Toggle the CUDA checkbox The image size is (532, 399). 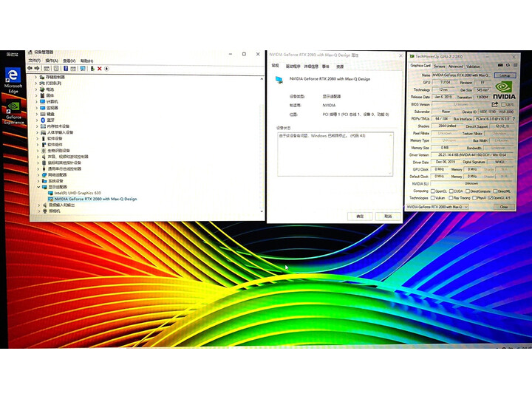tap(451, 191)
